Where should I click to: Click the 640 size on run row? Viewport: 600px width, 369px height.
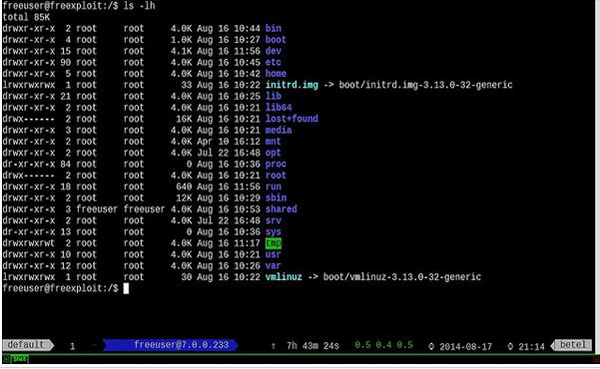point(184,186)
